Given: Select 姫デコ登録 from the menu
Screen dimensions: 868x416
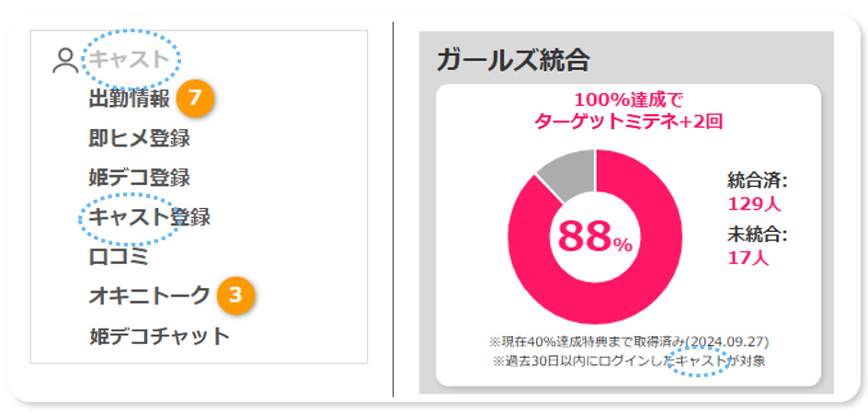Looking at the screenshot, I should [139, 178].
